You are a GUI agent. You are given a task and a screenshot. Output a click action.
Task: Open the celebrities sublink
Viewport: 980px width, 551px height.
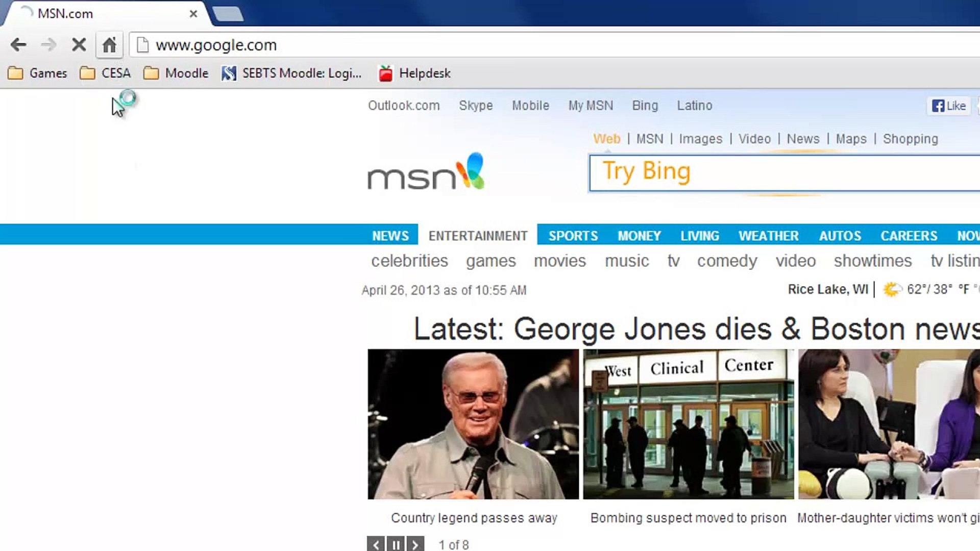409,261
